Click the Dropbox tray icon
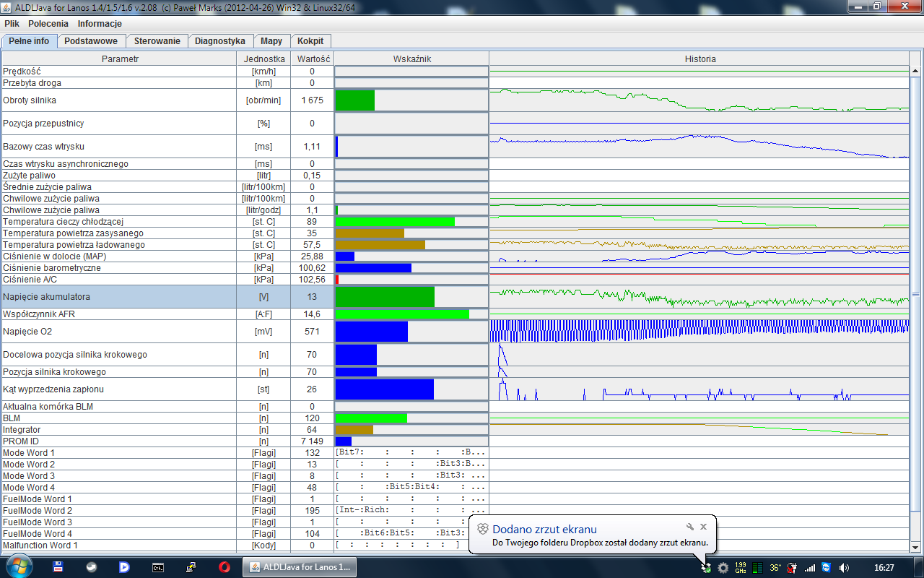Image resolution: width=924 pixels, height=578 pixels. 707,568
